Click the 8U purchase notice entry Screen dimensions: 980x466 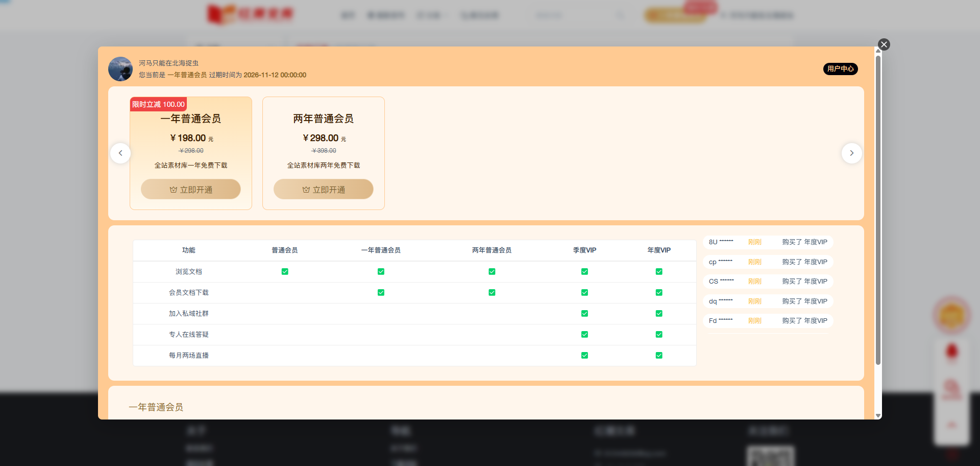768,242
